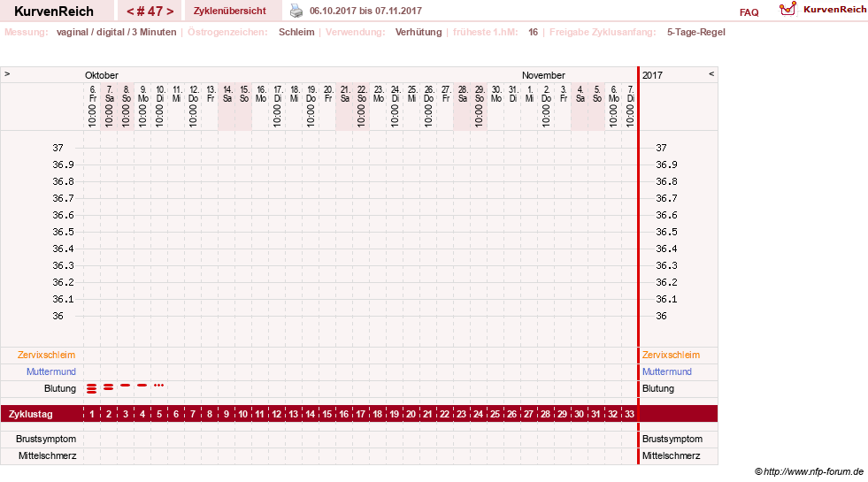Click the right Brustsymptom row label
Image resolution: width=868 pixels, height=482 pixels.
[x=672, y=439]
